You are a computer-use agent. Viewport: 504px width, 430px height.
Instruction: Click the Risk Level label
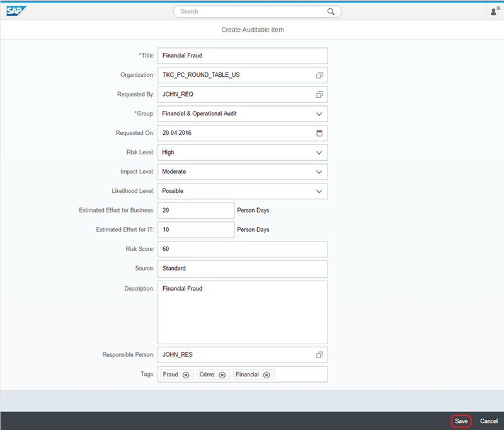pos(140,153)
